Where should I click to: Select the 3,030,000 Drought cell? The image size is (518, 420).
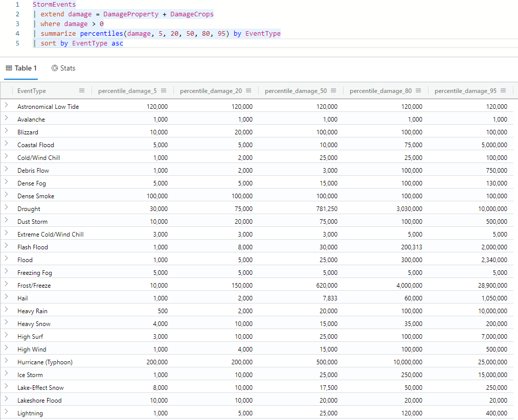coord(409,208)
